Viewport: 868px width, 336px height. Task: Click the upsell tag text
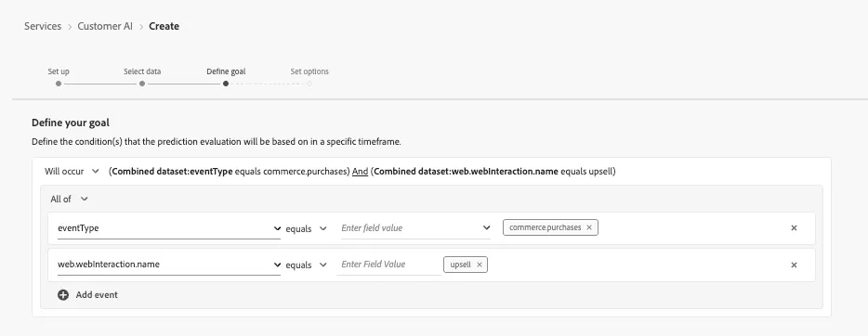(461, 265)
